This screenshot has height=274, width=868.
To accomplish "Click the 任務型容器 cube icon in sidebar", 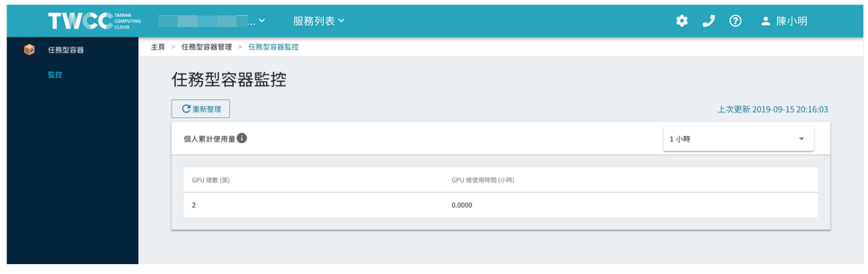I will point(29,49).
